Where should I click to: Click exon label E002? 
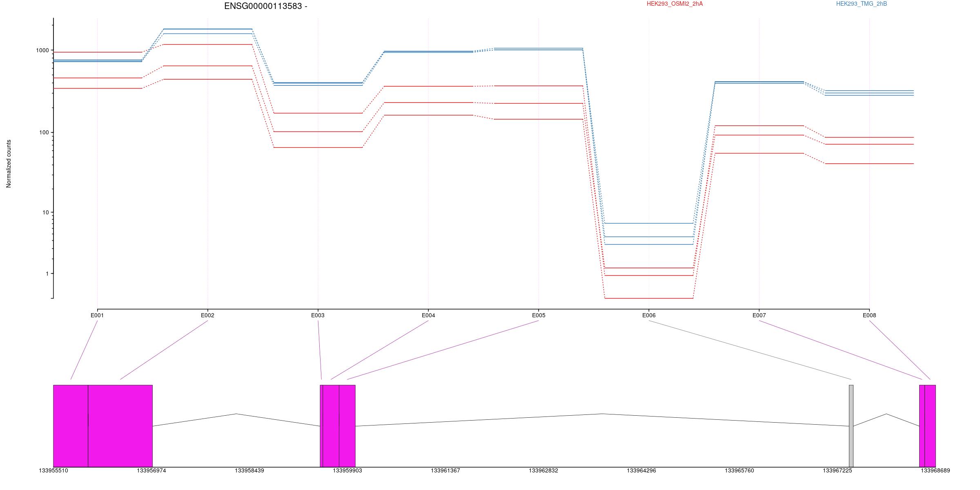tap(207, 315)
